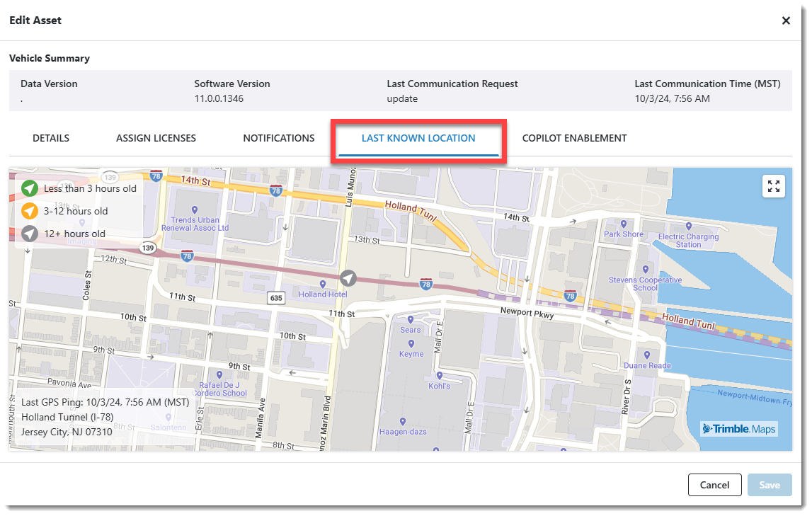
Task: Click the 'update' communication request value
Action: 402,99
